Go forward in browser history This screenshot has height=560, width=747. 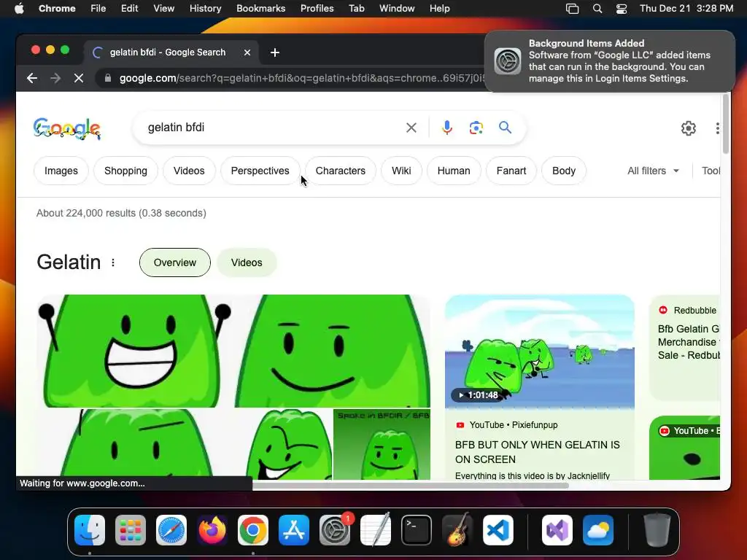55,78
